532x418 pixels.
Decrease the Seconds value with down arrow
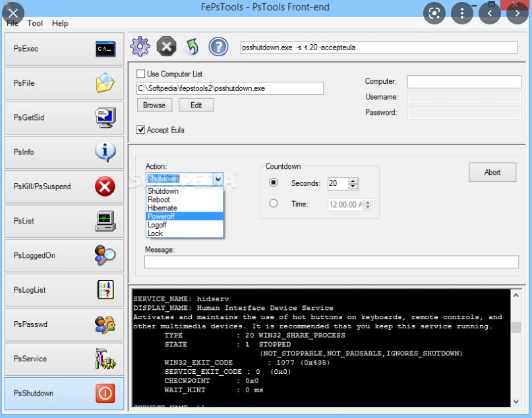coord(353,187)
